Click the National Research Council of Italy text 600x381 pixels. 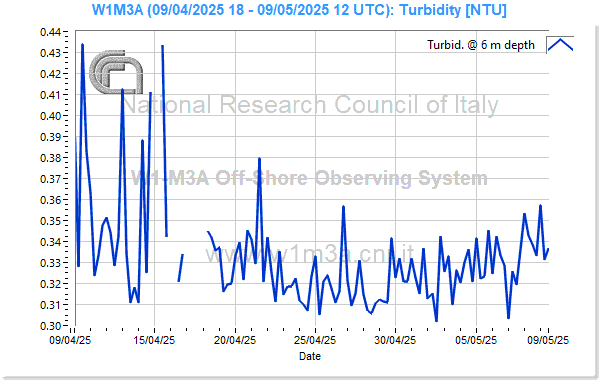[311, 104]
